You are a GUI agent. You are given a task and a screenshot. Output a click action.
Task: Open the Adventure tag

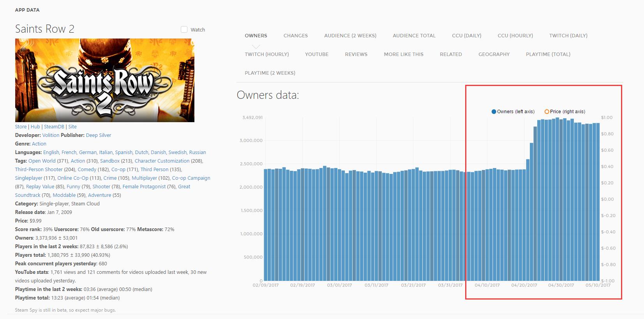(x=100, y=195)
